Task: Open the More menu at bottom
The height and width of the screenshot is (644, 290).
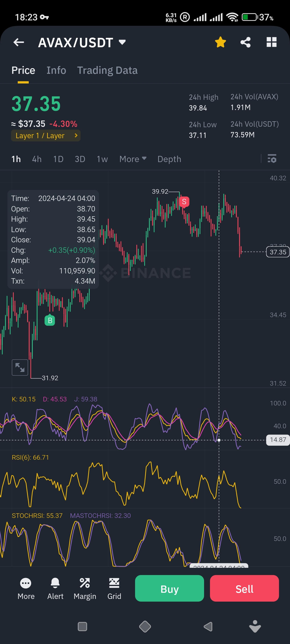Action: [26, 589]
